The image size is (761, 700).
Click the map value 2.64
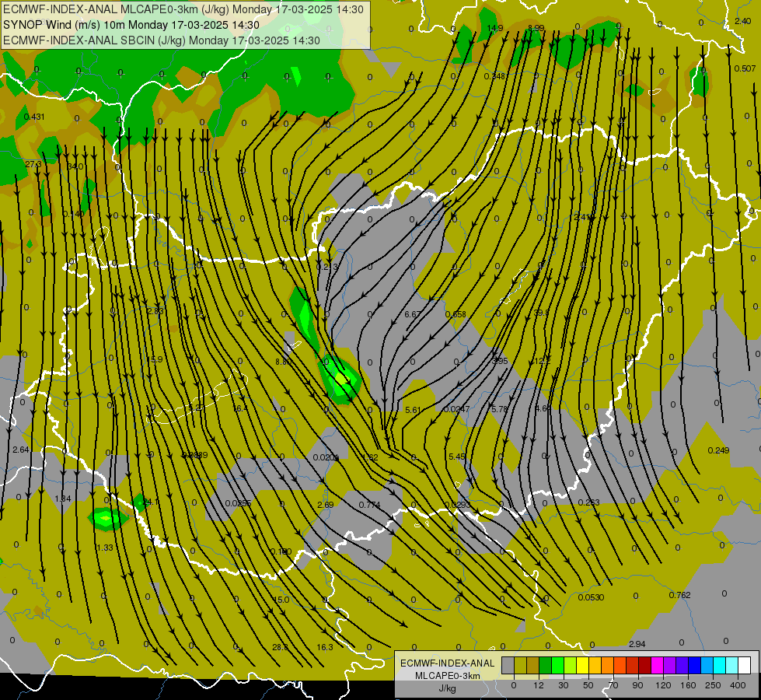20,450
